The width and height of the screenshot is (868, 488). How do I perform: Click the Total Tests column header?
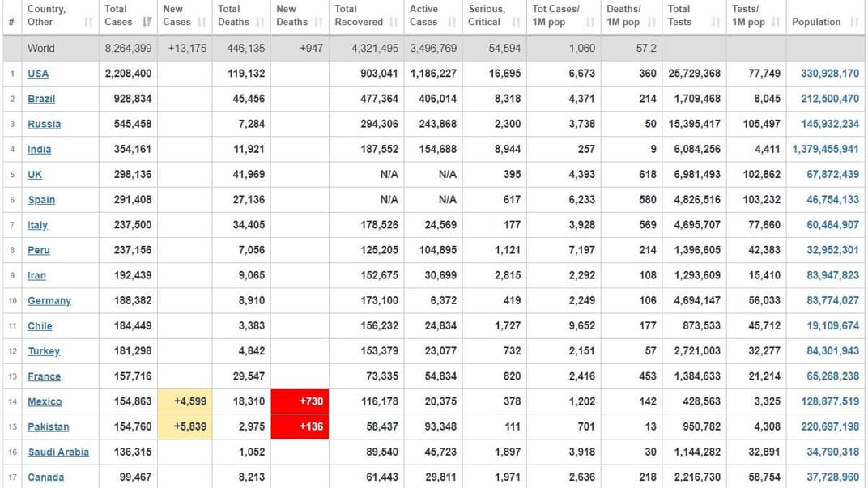(x=679, y=15)
